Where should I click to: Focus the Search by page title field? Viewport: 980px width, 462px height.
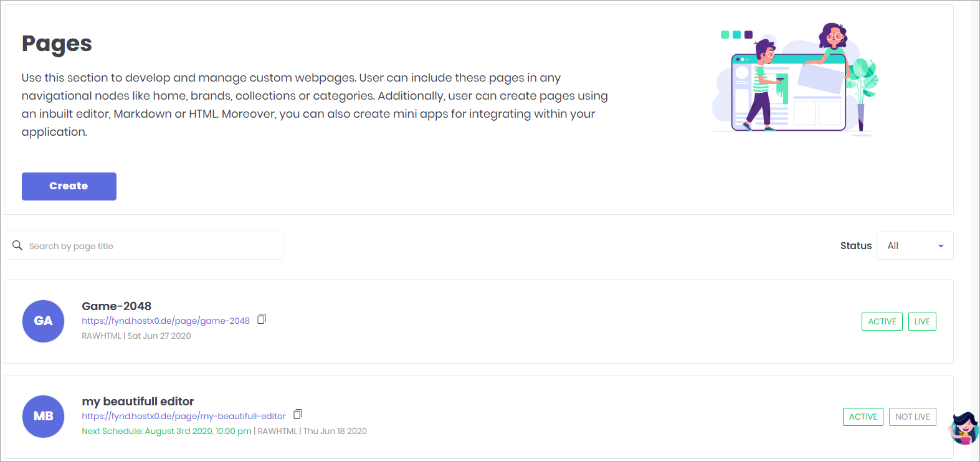[x=144, y=246]
